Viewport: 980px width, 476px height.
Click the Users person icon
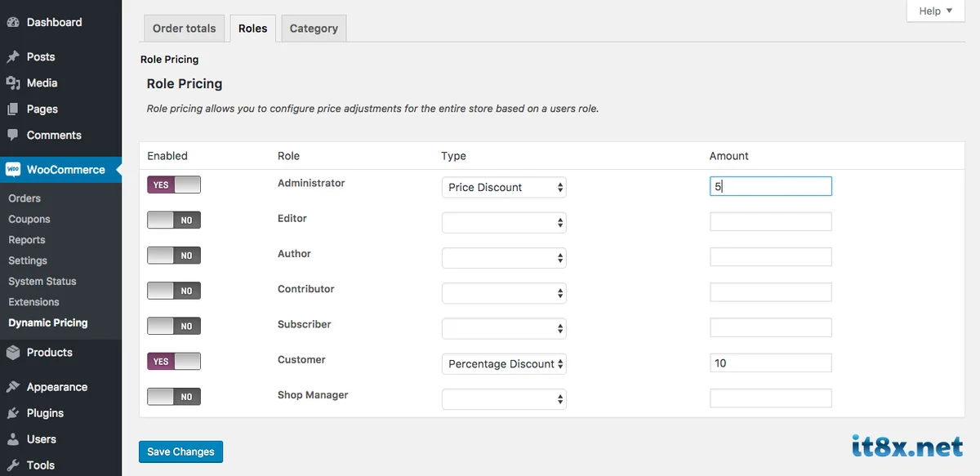tap(13, 439)
